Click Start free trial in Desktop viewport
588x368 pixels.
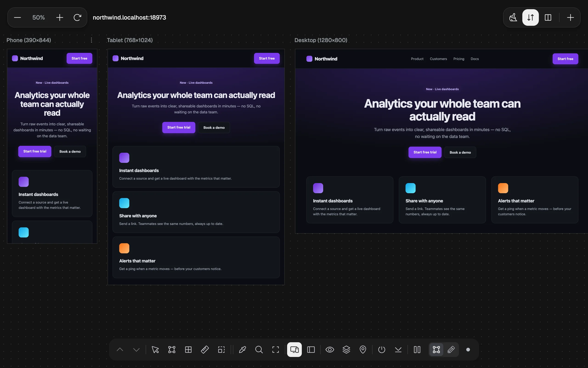tap(425, 152)
